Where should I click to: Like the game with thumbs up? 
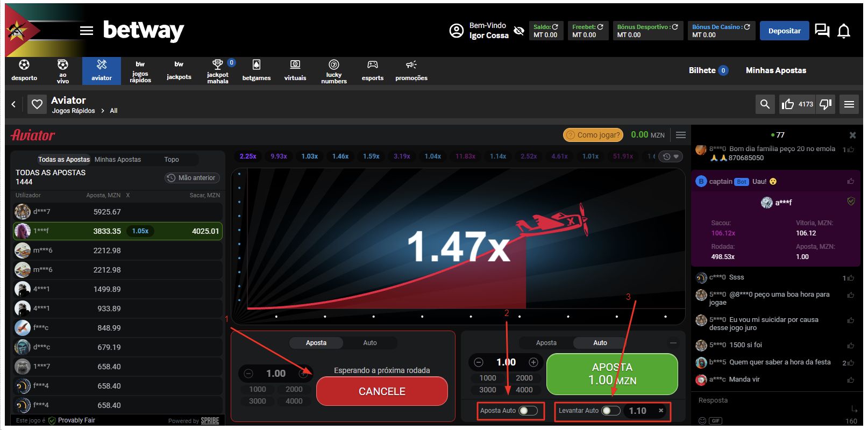coord(788,104)
